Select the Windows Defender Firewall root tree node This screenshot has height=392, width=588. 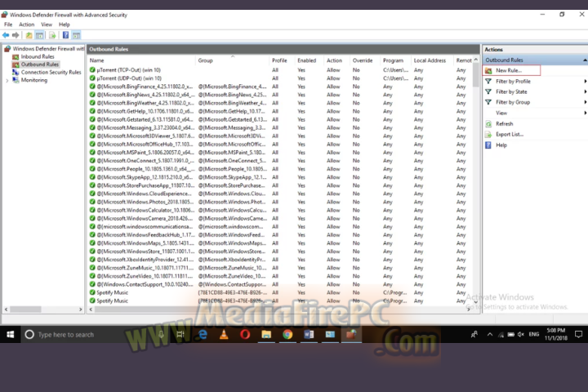[48, 49]
